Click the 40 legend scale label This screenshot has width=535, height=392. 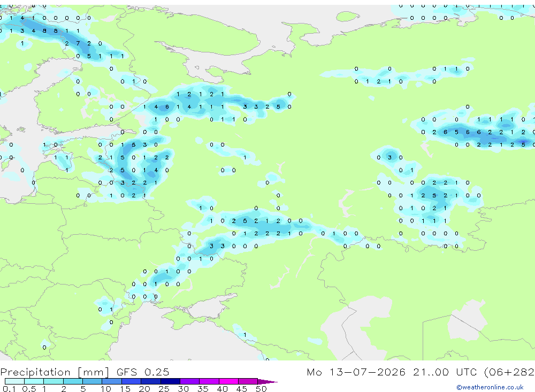point(223,389)
